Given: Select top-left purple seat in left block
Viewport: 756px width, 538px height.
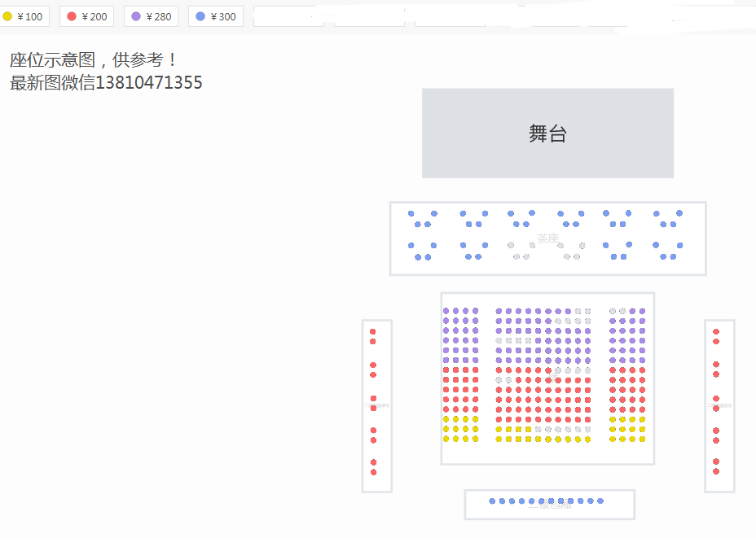Looking at the screenshot, I should tap(446, 311).
